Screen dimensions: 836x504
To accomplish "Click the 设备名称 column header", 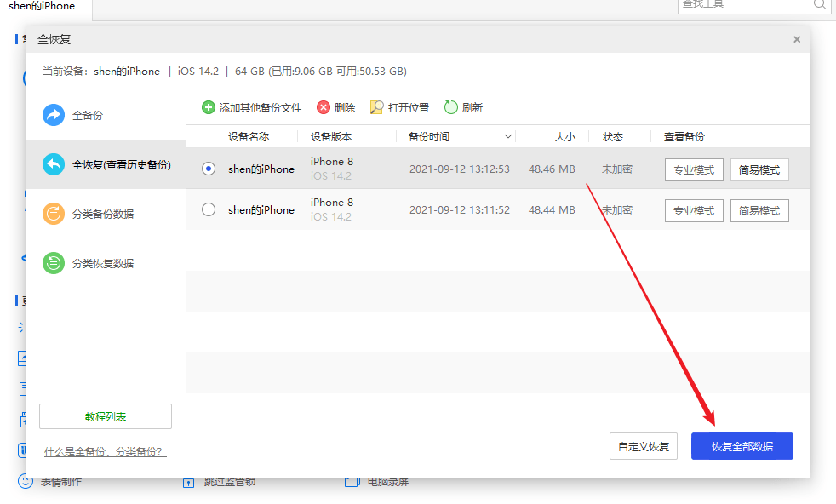I will (249, 136).
